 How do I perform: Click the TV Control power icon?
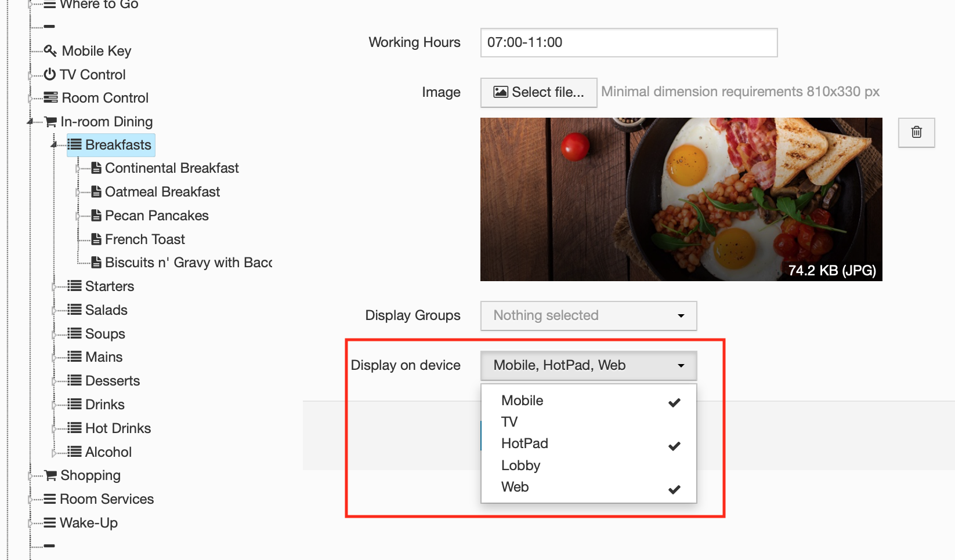[50, 74]
